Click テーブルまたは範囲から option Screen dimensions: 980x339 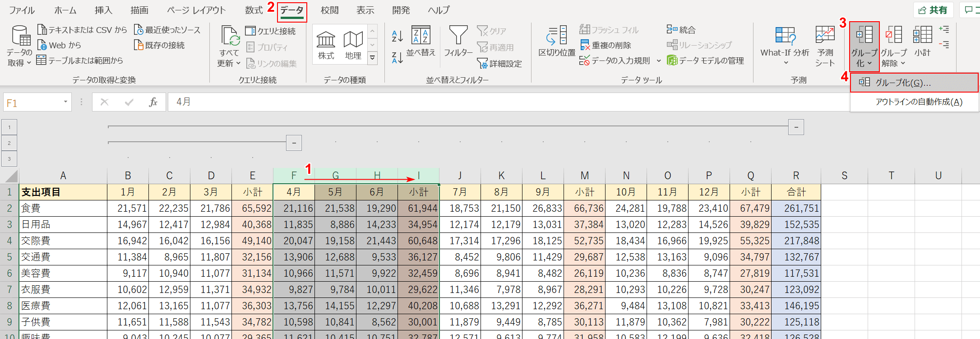click(x=80, y=60)
